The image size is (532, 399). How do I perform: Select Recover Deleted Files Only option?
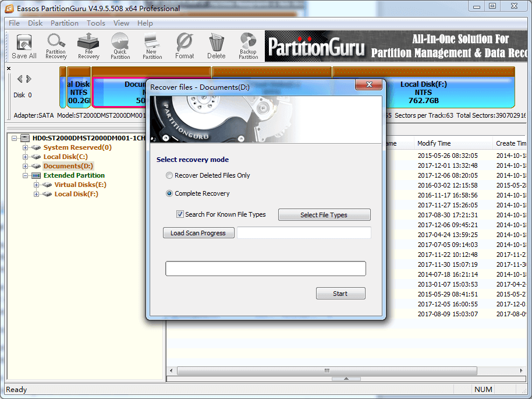169,175
